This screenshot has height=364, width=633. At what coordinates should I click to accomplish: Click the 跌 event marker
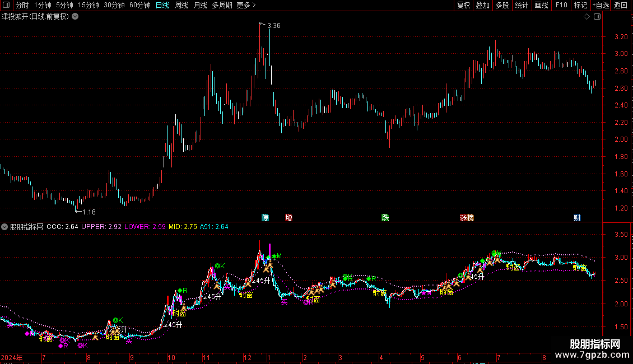(385, 217)
